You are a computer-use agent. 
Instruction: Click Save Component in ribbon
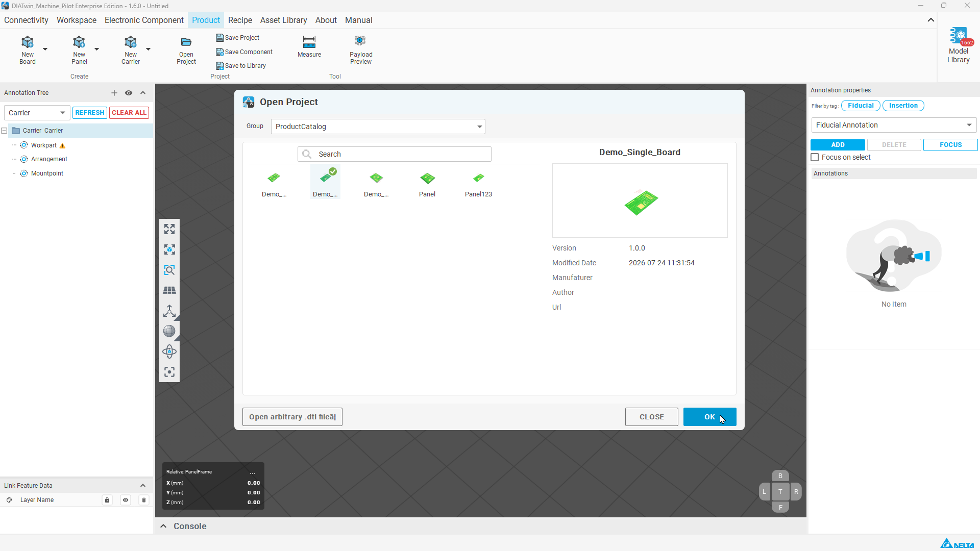coord(244,52)
